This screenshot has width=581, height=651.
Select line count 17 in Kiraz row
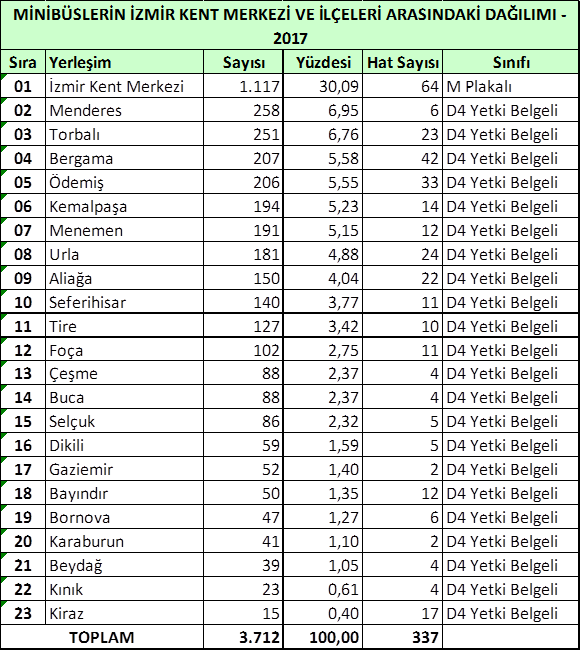click(x=403, y=613)
